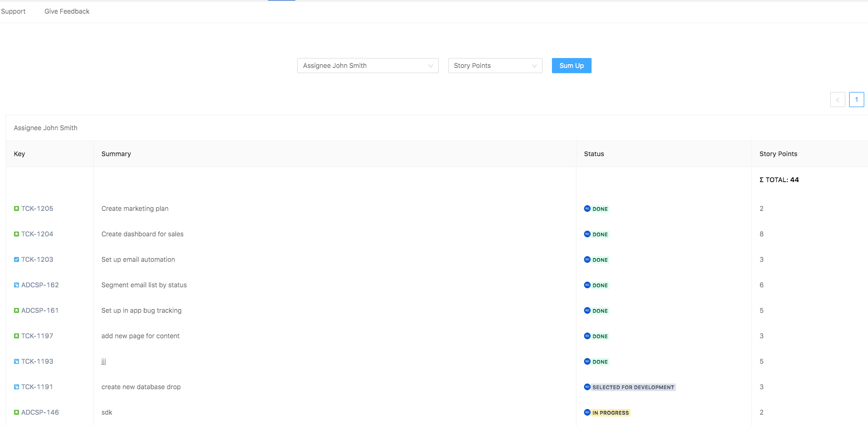Click the ADCSP-146 issue type icon
Screen dimensions: 868x426
17,412
